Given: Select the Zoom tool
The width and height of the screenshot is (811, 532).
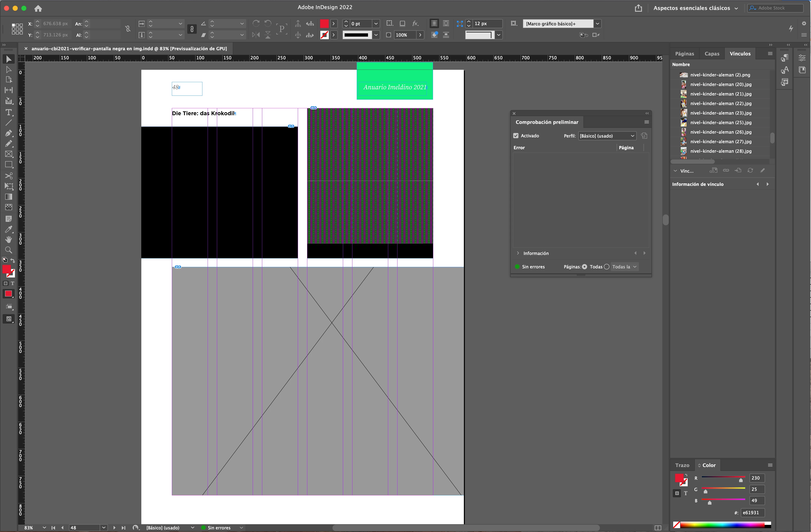Looking at the screenshot, I should [8, 250].
